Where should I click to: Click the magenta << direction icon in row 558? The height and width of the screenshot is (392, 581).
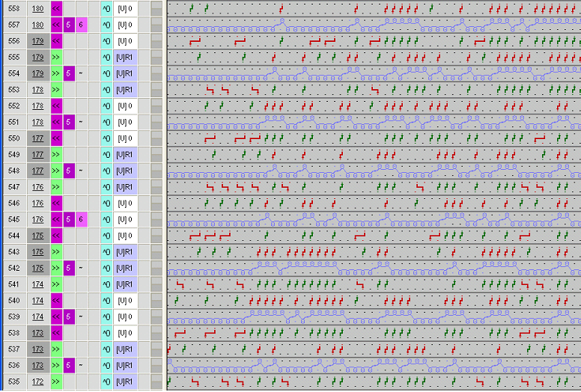[56, 8]
